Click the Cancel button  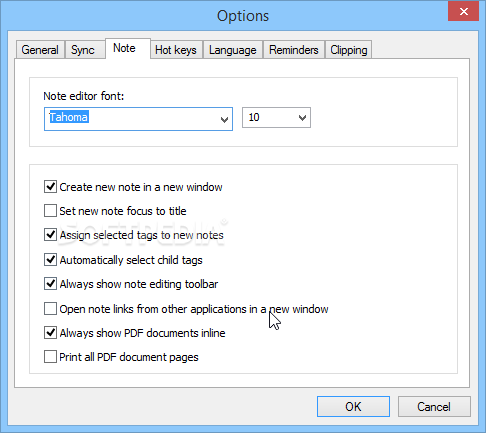(x=434, y=407)
